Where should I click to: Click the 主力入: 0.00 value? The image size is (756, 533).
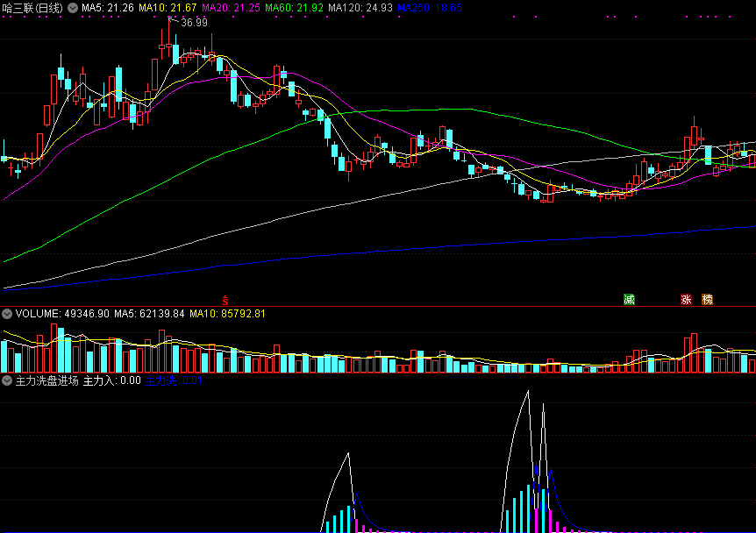coord(112,380)
